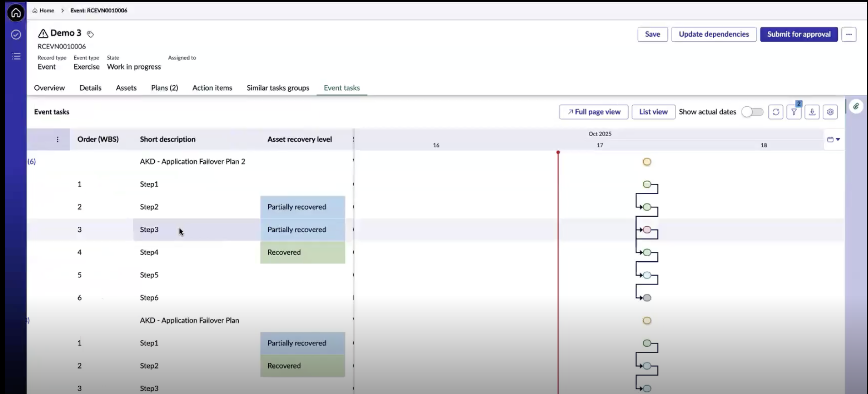Click the red current-time marker line
The image size is (868, 394).
coord(558,272)
